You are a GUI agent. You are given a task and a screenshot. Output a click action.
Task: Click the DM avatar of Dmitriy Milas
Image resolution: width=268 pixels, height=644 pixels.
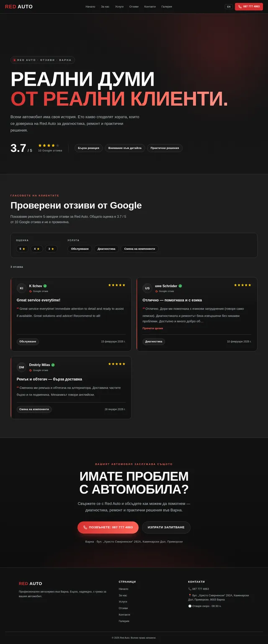[21, 367]
